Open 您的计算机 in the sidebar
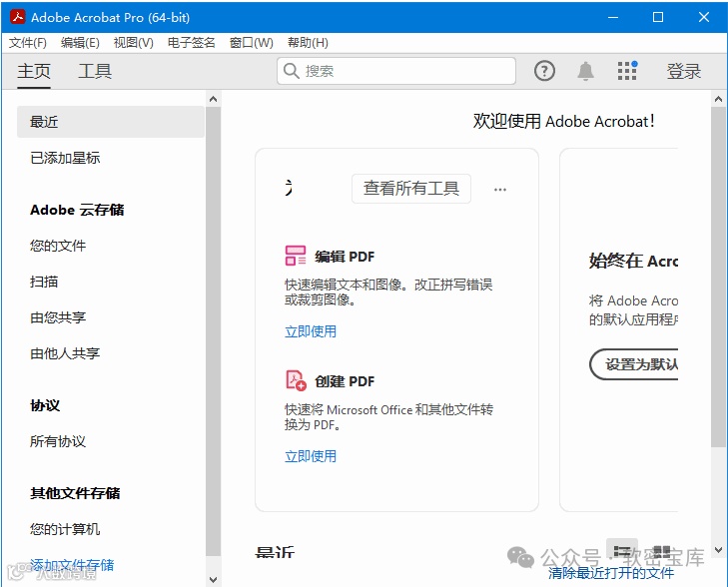Image resolution: width=728 pixels, height=587 pixels. coord(65,529)
